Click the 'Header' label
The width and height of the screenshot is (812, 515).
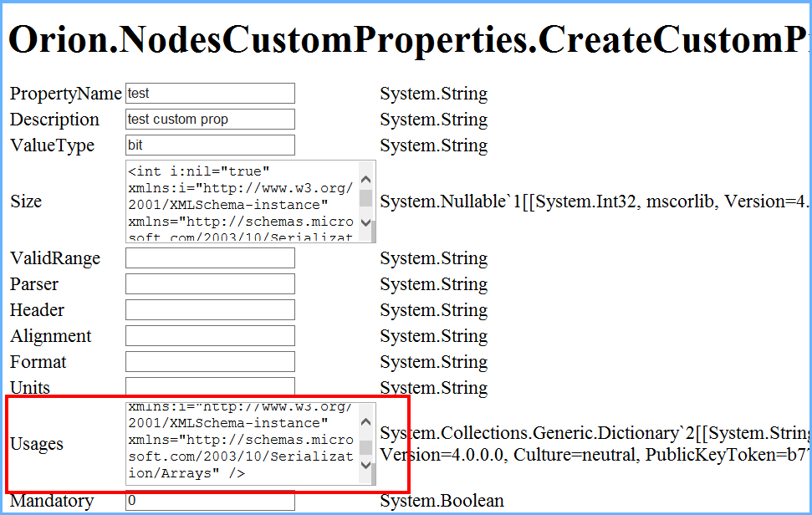pyautogui.click(x=38, y=310)
